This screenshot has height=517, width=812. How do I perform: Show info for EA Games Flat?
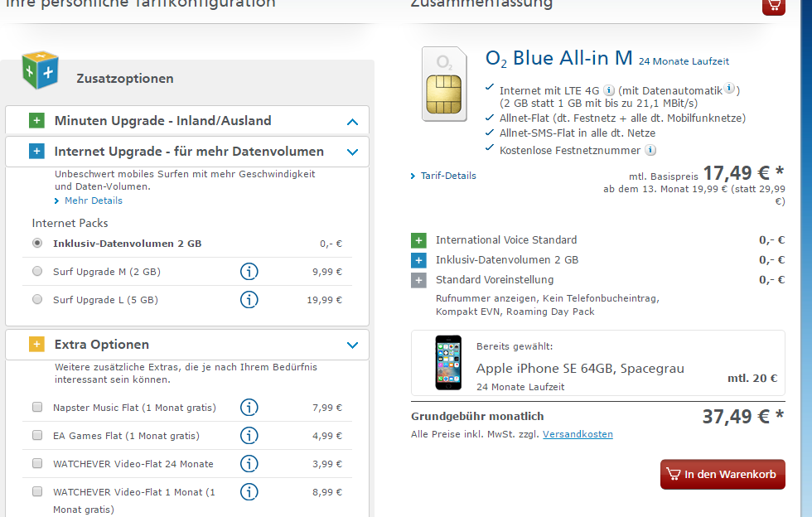249,436
